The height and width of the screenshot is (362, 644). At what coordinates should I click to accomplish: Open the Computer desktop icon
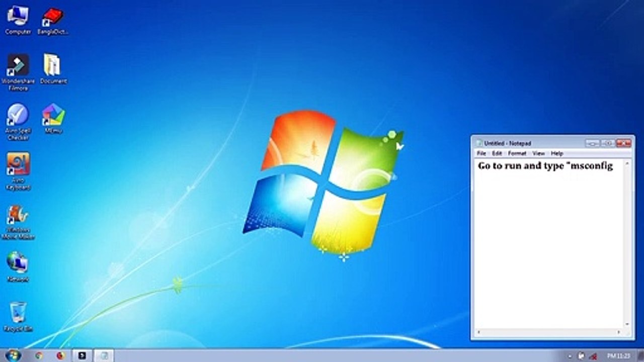[18, 20]
